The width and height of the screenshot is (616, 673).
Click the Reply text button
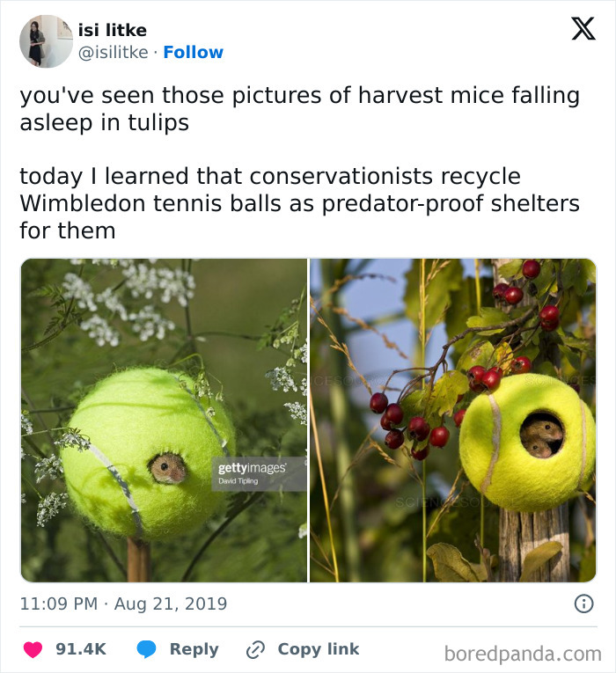click(194, 649)
